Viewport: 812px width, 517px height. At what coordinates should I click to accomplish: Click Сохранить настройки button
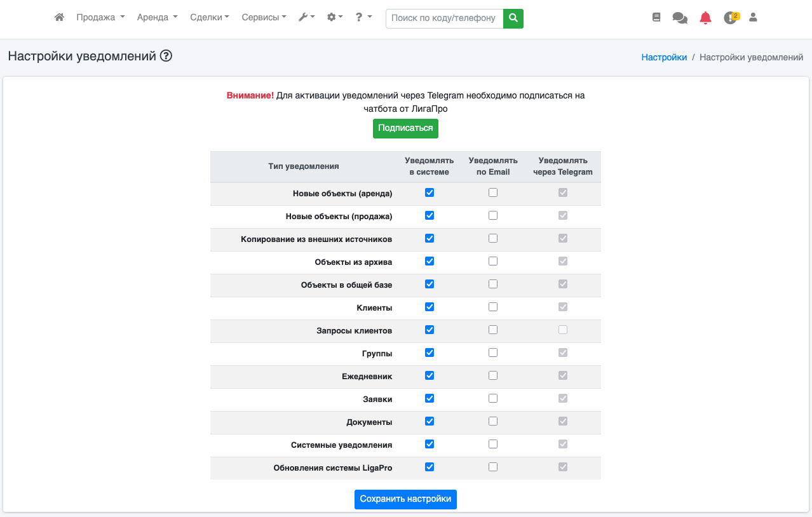pyautogui.click(x=405, y=499)
